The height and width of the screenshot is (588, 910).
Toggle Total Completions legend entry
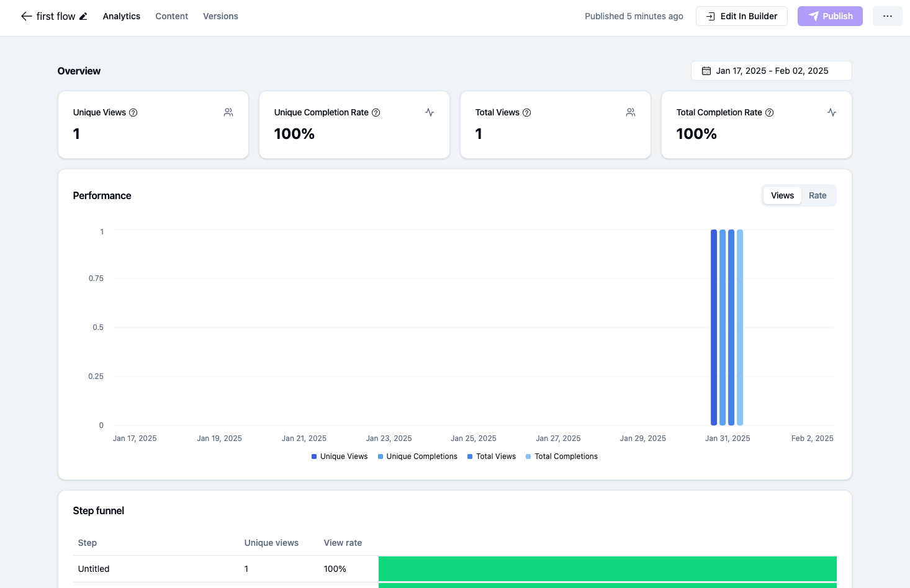[x=562, y=457]
